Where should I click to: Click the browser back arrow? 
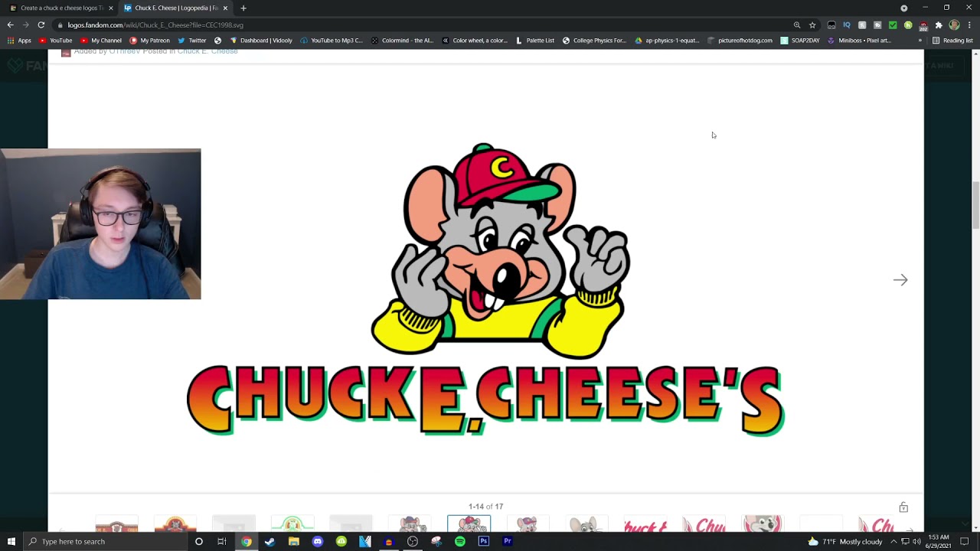[x=10, y=25]
